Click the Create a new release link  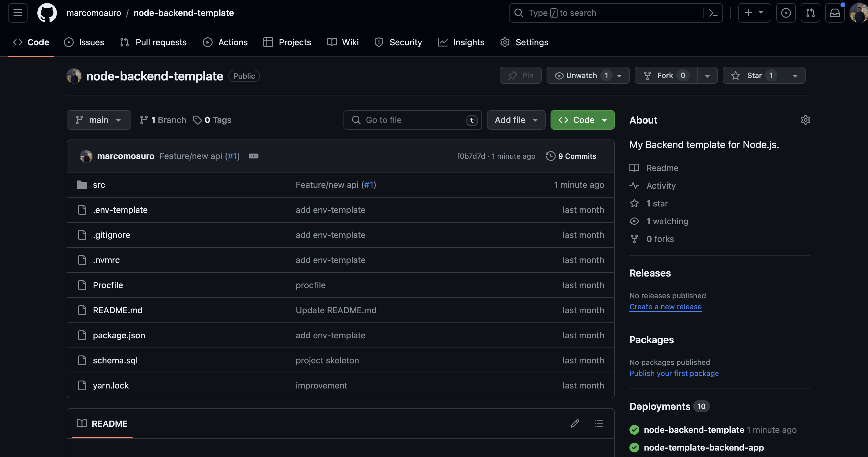pos(666,307)
